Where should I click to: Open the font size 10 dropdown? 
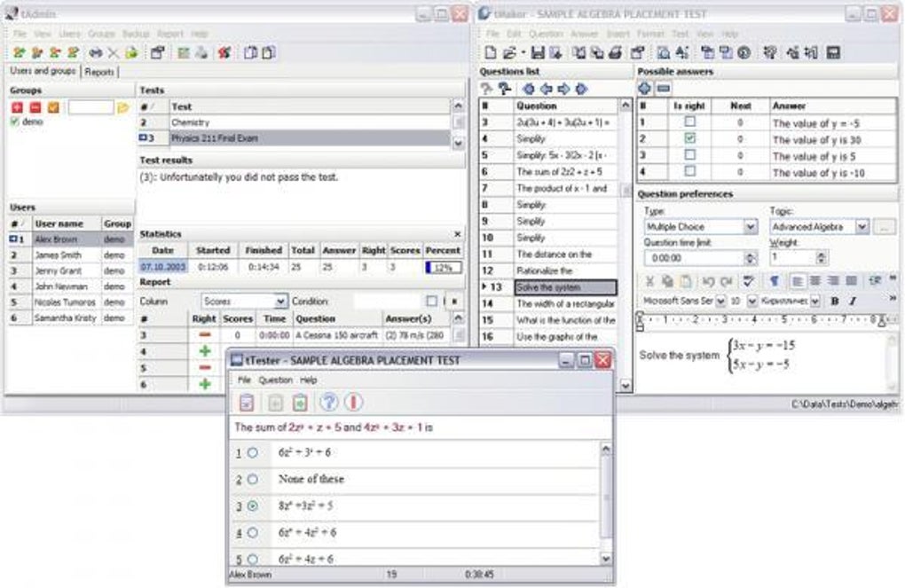(752, 301)
